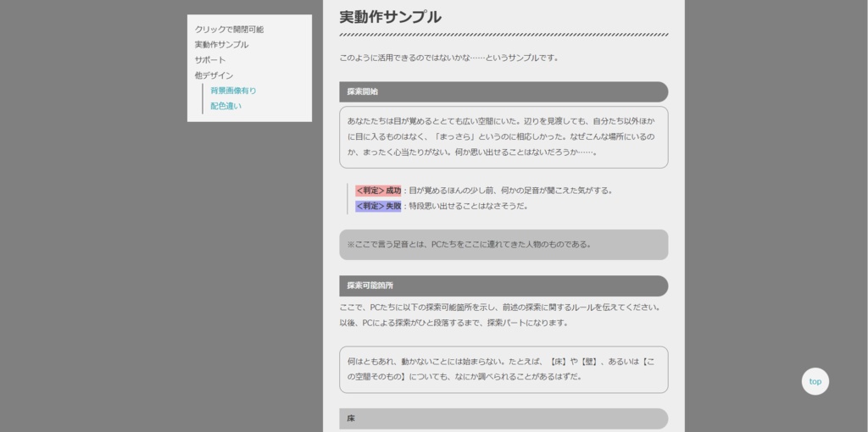Click the <判定> 失敗 blue label

click(x=378, y=207)
